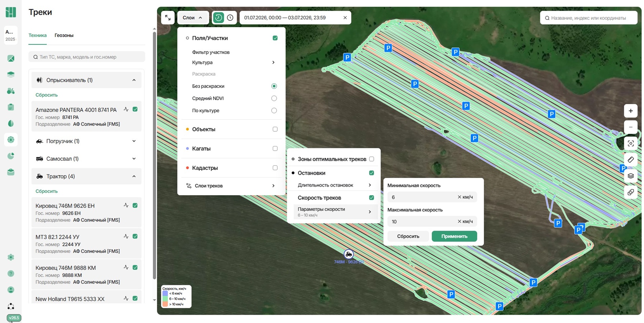Clear the Минимальная скорость field with X
The width and height of the screenshot is (644, 323).
coord(459,197)
